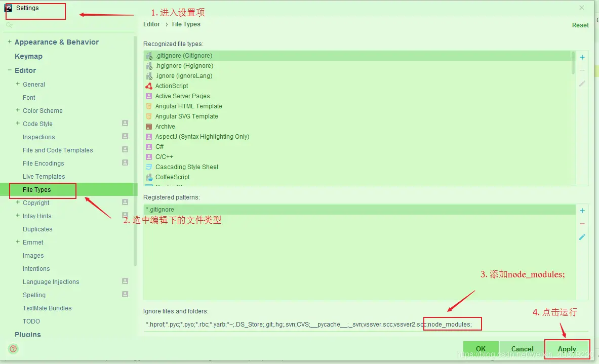Screen dimensions: 599x364
Task: Click the help question mark icon
Action: 13,349
